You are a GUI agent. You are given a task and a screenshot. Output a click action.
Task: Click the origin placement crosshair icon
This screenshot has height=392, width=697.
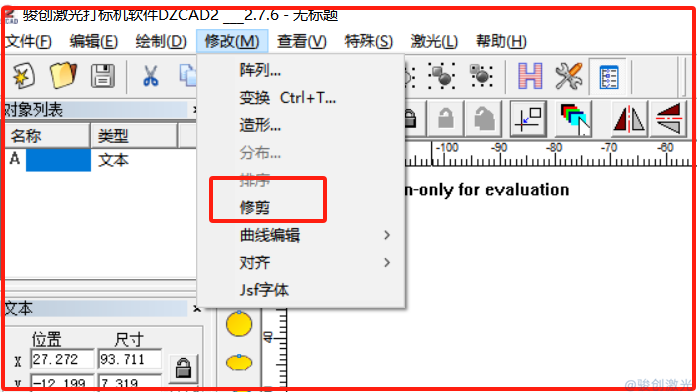528,119
